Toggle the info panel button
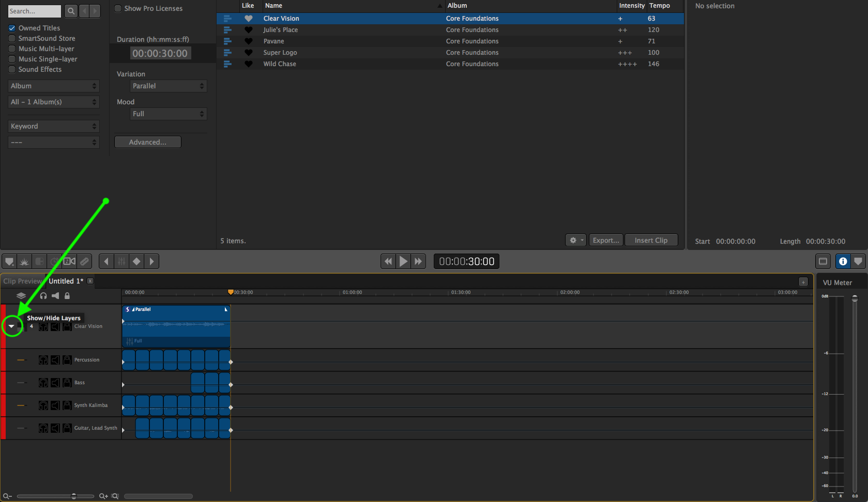 point(843,261)
